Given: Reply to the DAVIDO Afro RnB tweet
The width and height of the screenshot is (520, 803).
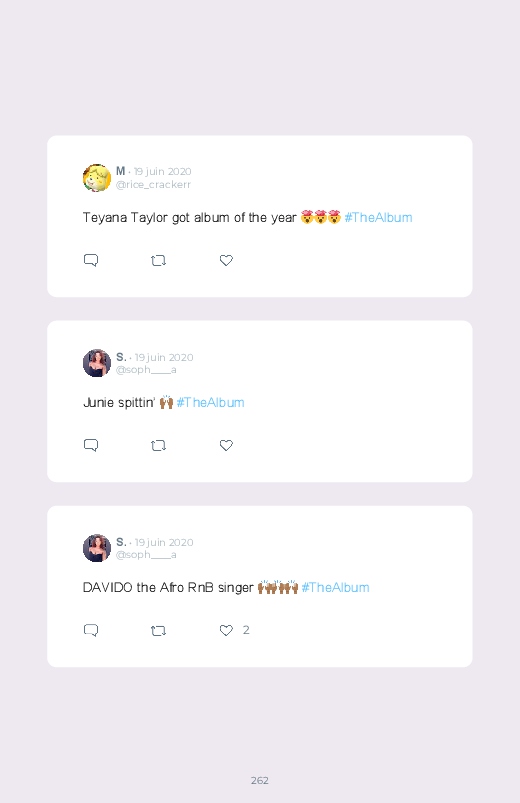Looking at the screenshot, I should tap(91, 630).
